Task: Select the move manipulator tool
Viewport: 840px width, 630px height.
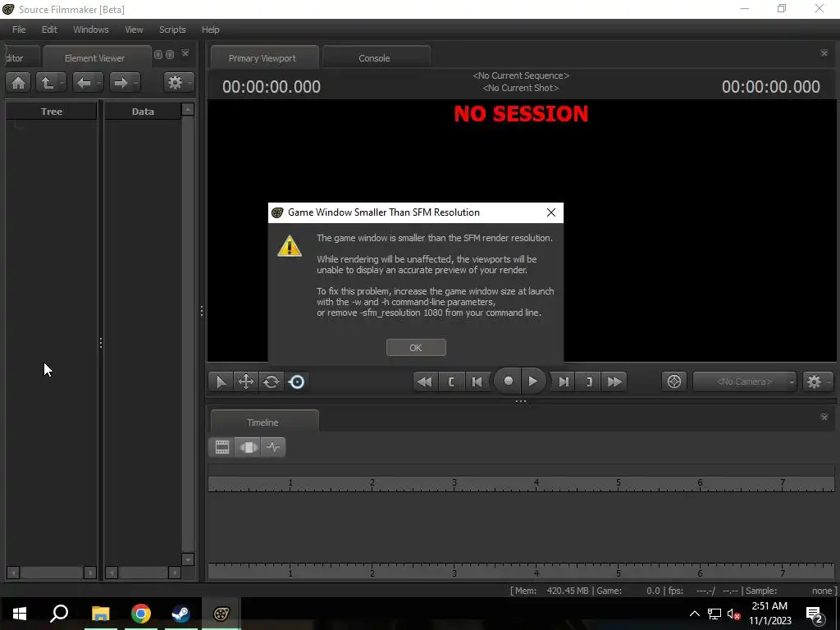Action: pyautogui.click(x=246, y=382)
